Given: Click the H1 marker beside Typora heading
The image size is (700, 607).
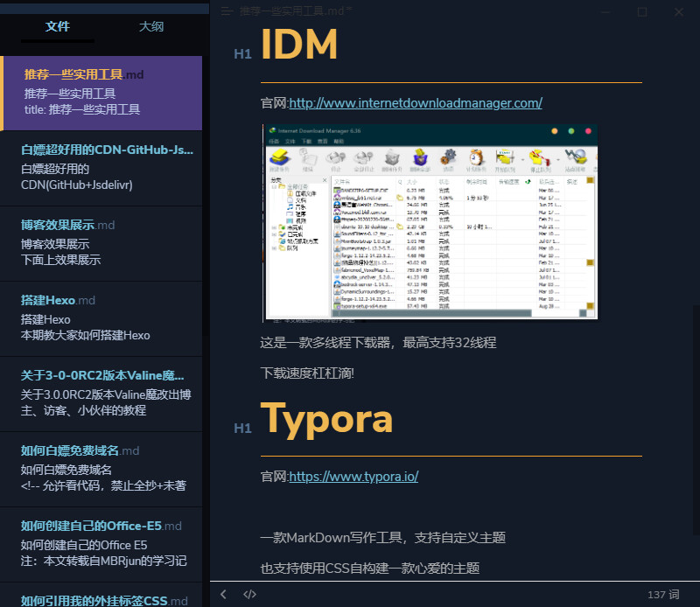Looking at the screenshot, I should [243, 429].
